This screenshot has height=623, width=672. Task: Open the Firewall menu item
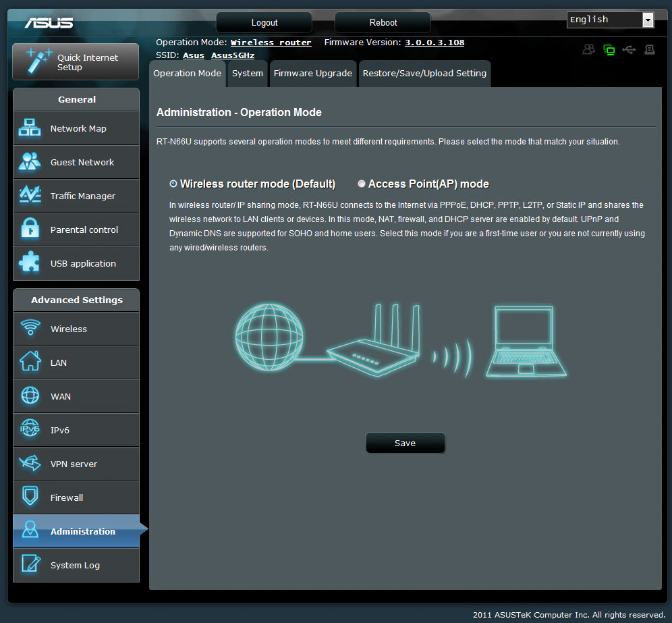point(76,497)
